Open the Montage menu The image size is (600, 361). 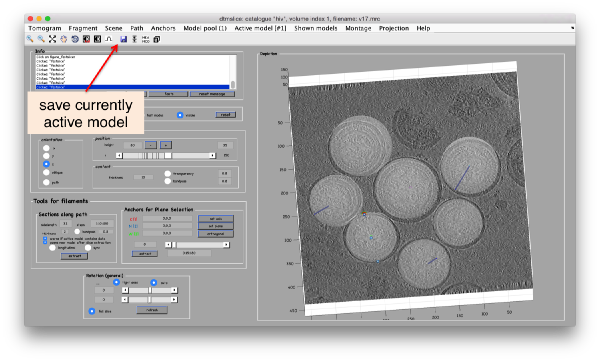[358, 28]
